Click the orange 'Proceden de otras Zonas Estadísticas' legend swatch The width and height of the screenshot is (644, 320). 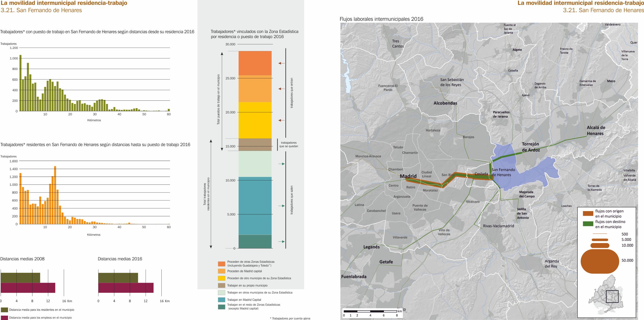[x=221, y=264]
